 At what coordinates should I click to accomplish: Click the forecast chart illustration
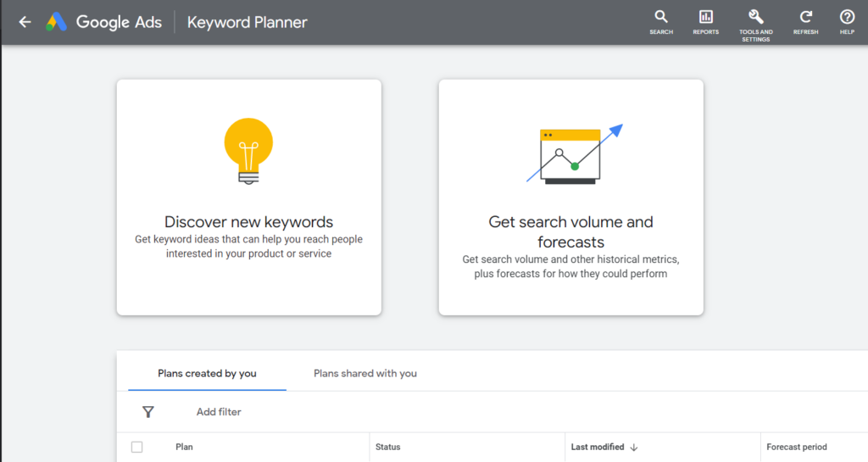575,154
